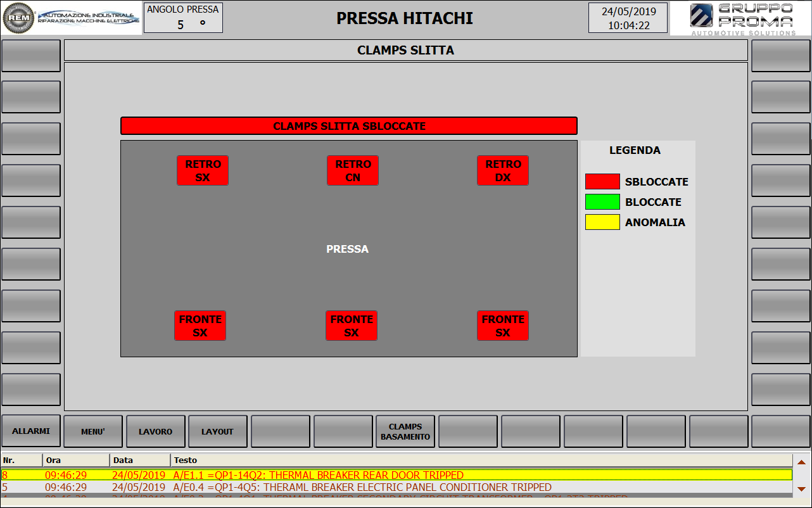Open the LAYOUT screen
Image resolution: width=812 pixels, height=508 pixels.
(x=218, y=431)
